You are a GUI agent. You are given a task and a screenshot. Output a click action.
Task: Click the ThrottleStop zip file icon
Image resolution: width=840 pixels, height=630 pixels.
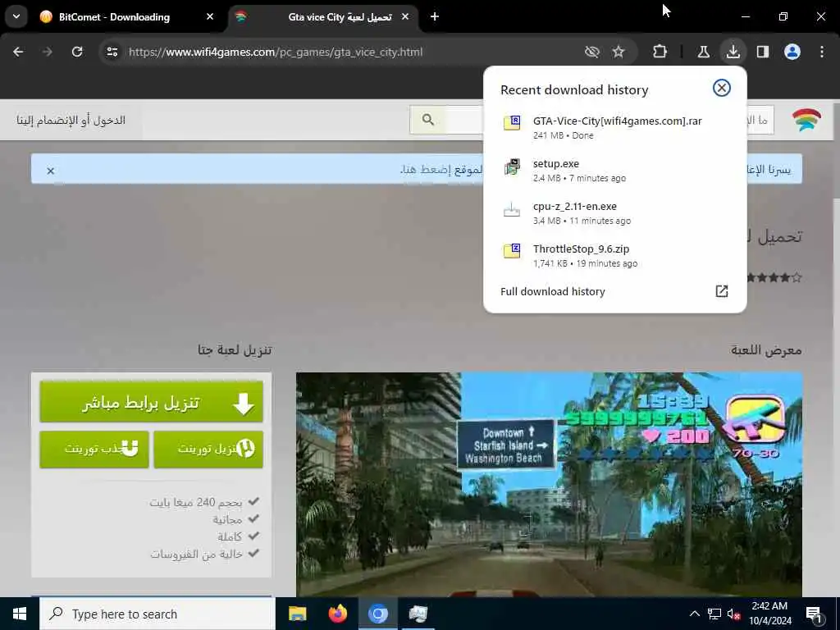coord(512,251)
